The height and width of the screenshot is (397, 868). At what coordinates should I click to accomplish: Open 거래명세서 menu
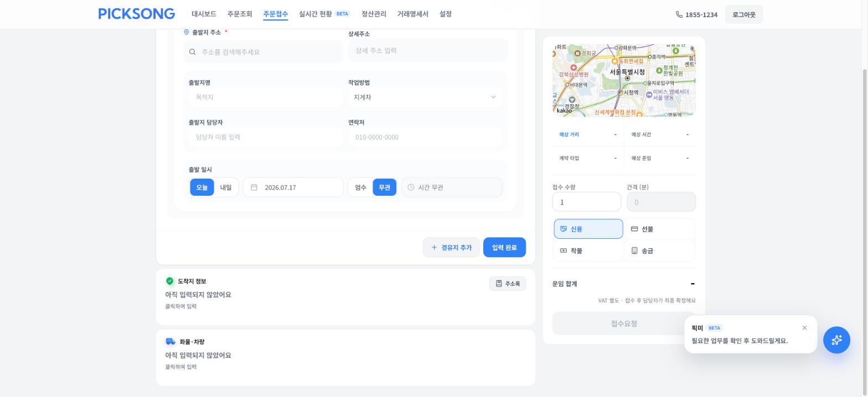pos(412,14)
